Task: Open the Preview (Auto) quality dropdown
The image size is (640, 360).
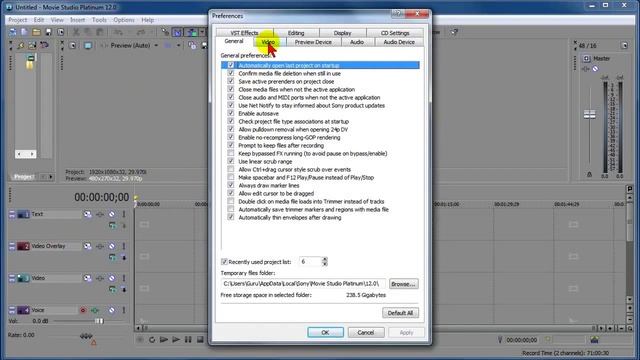Action: 156,45
